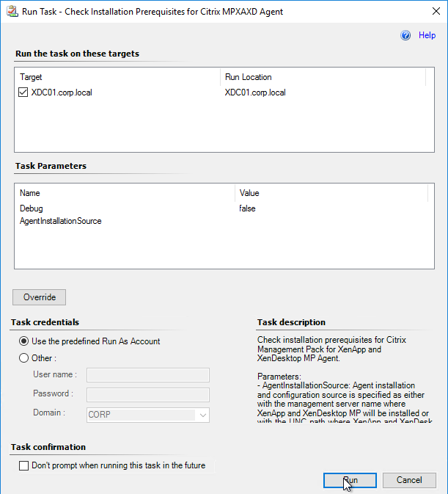Select the Debug parameter row
The image size is (448, 494).
224,208
